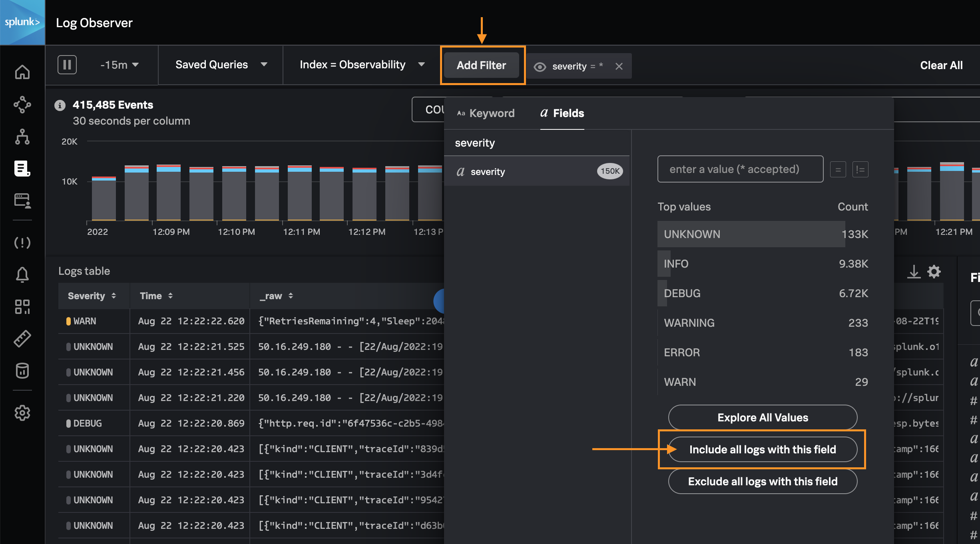This screenshot has width=980, height=544.
Task: Click the Explore All Values button
Action: point(762,418)
